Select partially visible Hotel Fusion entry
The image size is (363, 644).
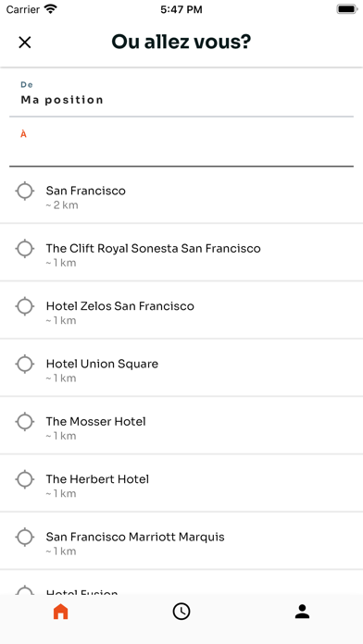click(x=181, y=582)
